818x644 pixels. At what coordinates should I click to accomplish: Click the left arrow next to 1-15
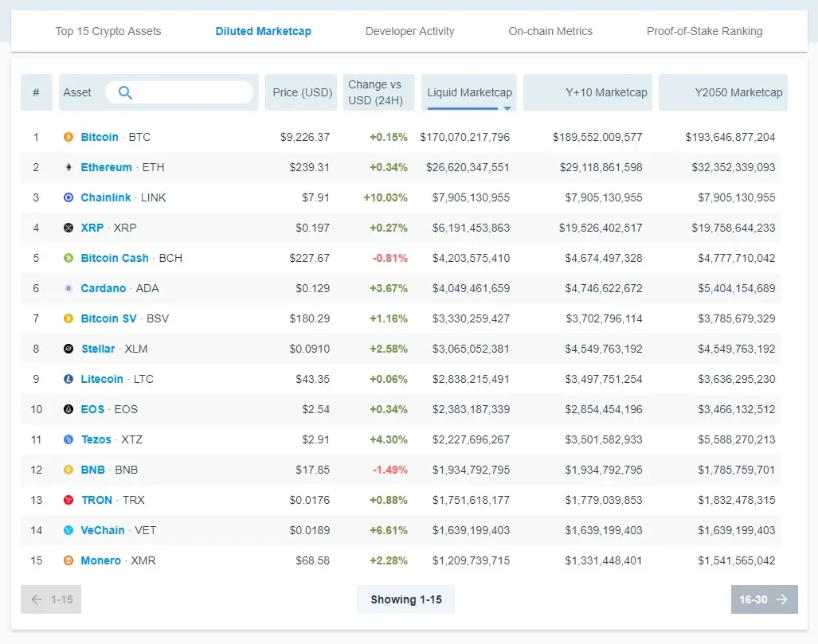(37, 599)
